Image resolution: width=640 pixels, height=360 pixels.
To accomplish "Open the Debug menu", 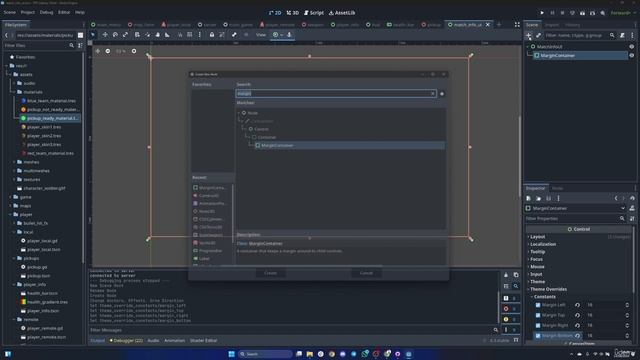I will (46, 13).
